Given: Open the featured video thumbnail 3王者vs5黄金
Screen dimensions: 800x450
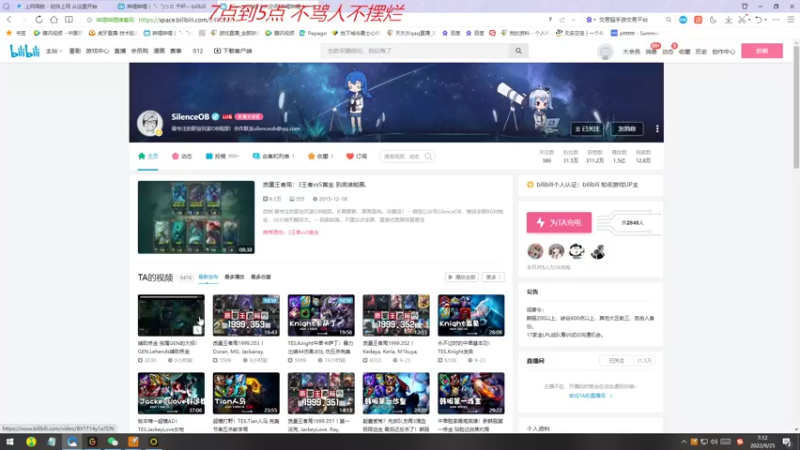Looking at the screenshot, I should pos(196,217).
